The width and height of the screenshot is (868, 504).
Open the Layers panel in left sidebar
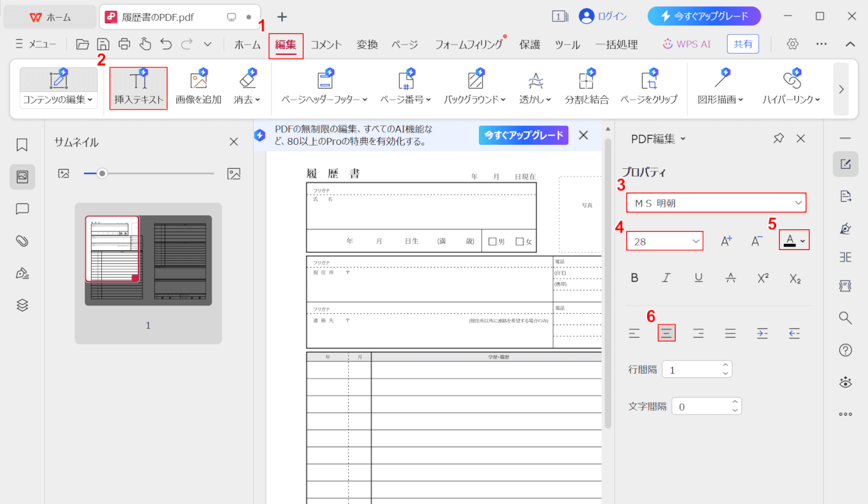22,305
